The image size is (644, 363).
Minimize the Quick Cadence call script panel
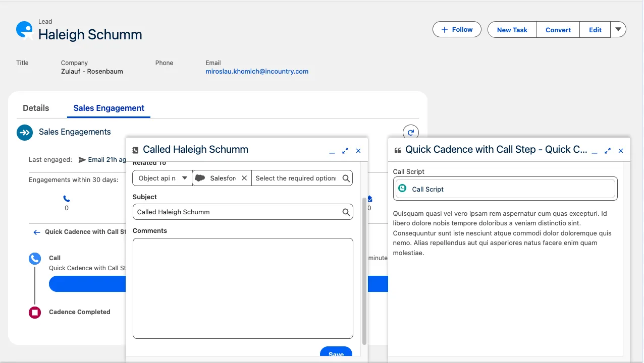(x=595, y=151)
